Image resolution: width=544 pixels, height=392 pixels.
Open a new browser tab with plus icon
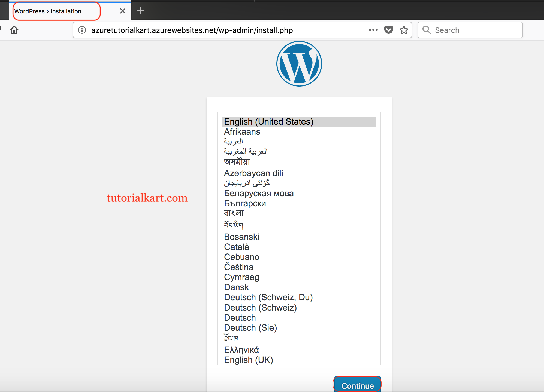(x=141, y=10)
